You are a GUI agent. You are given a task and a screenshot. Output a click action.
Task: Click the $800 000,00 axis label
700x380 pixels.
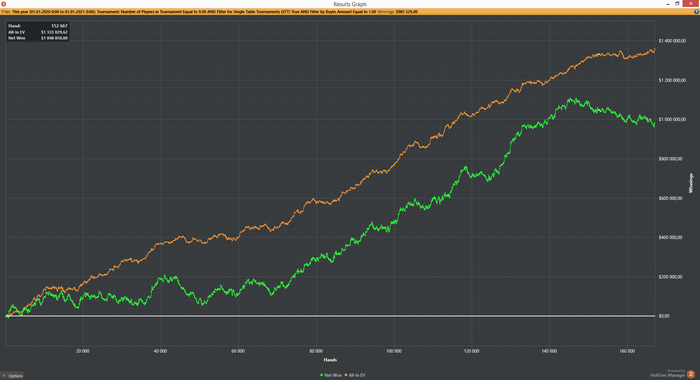coord(671,159)
